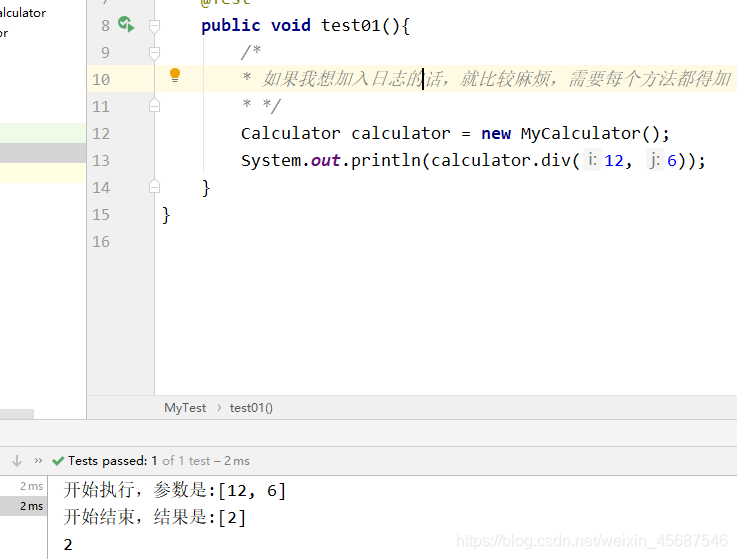Click the MyCalculator() constructor call
The width and height of the screenshot is (737, 559).
point(590,134)
